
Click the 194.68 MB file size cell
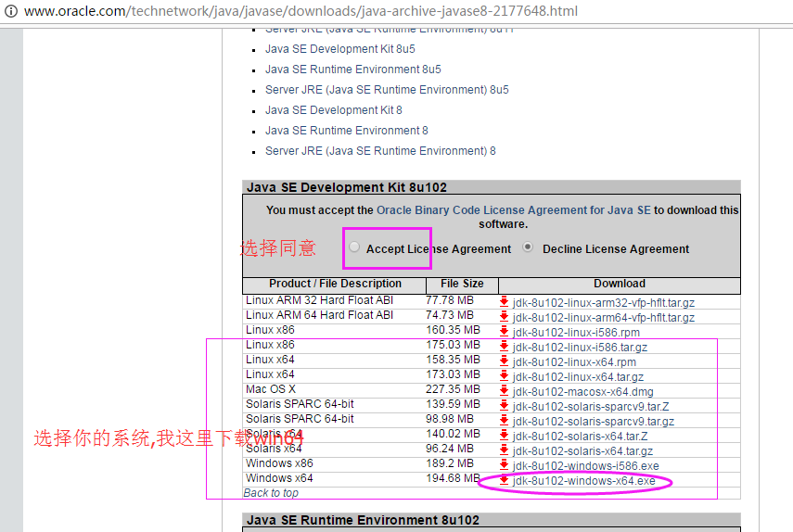(x=453, y=478)
